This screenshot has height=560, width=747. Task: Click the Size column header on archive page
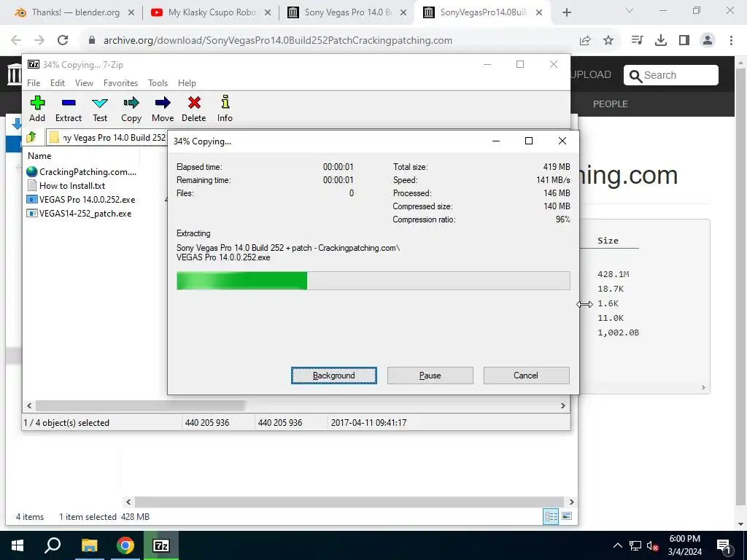(x=608, y=241)
